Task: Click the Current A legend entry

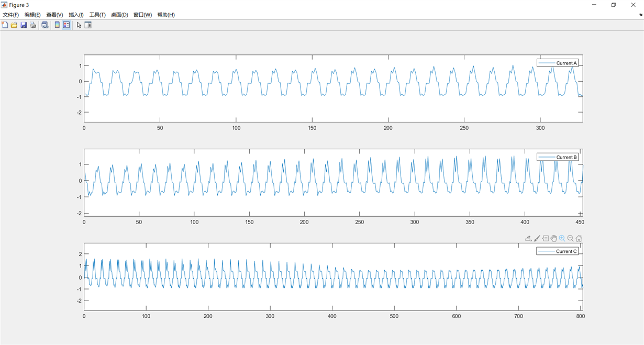Action: (x=558, y=63)
